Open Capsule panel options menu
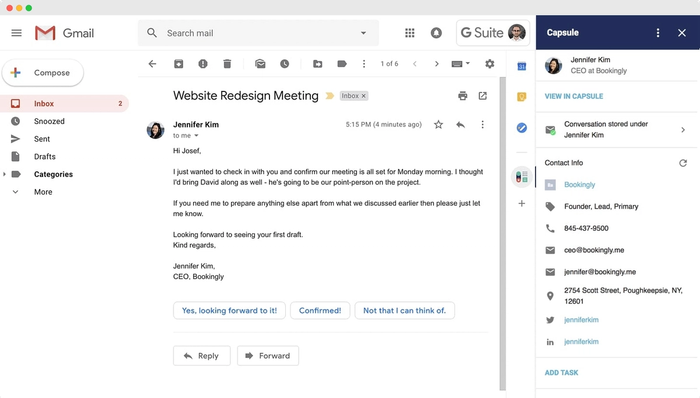 pos(658,33)
